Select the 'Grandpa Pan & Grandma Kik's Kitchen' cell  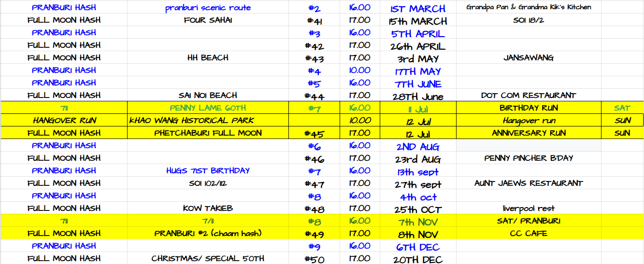(x=529, y=7)
